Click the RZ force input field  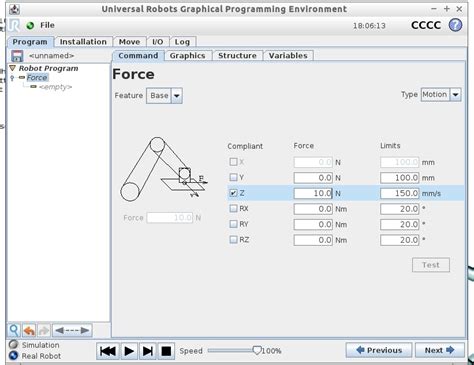tap(313, 240)
